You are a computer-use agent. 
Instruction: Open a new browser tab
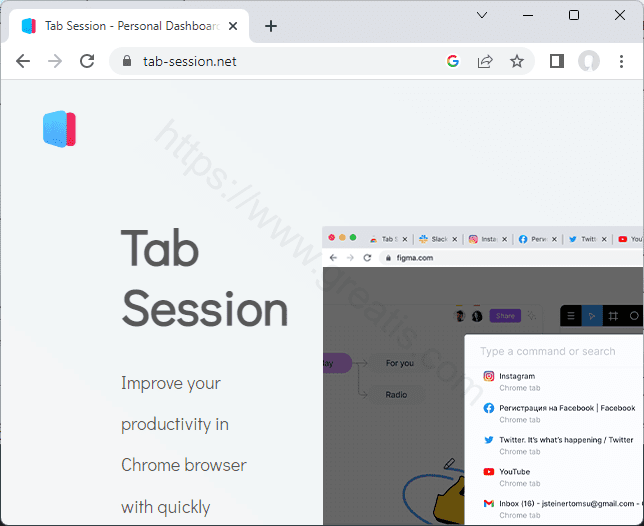270,26
